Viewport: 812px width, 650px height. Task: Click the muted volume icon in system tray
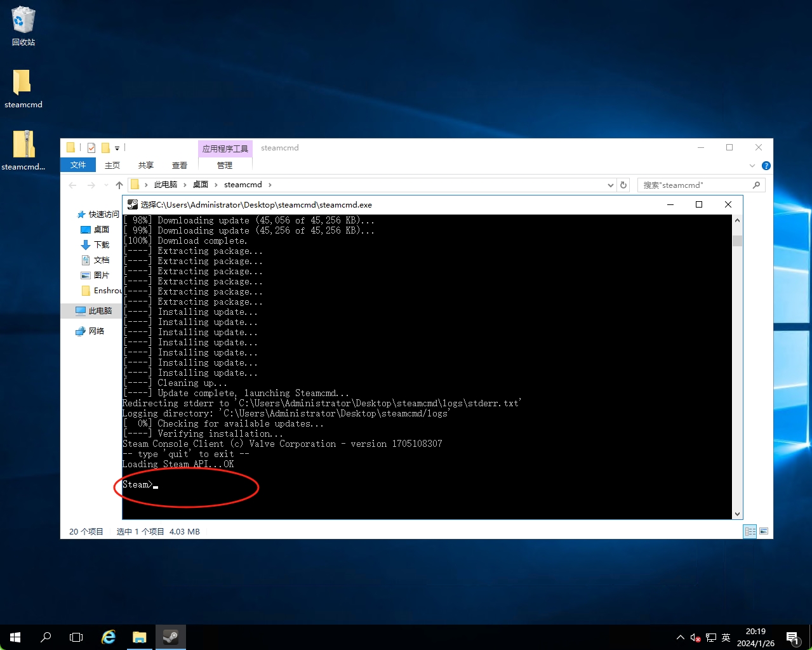tap(696, 637)
